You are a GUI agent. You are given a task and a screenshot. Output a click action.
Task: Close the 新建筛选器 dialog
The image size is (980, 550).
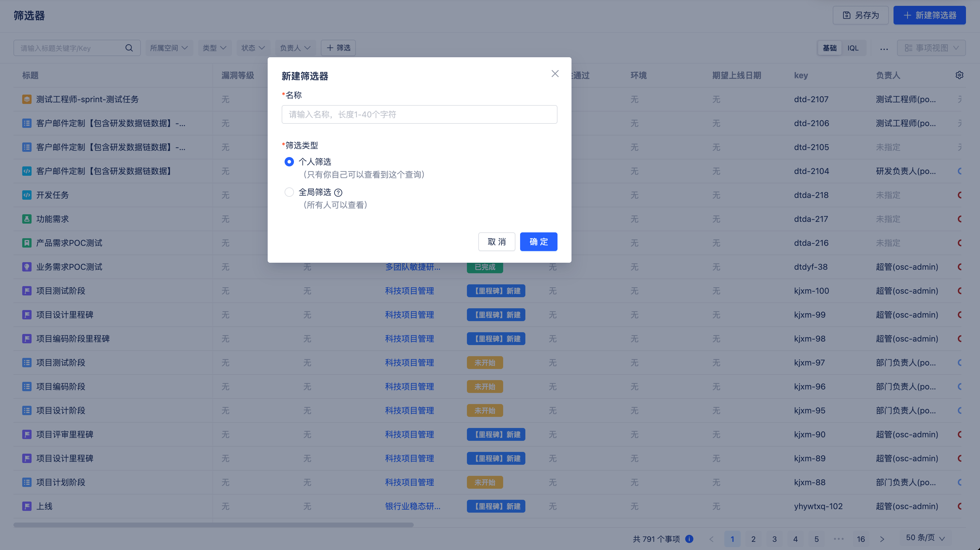tap(555, 74)
